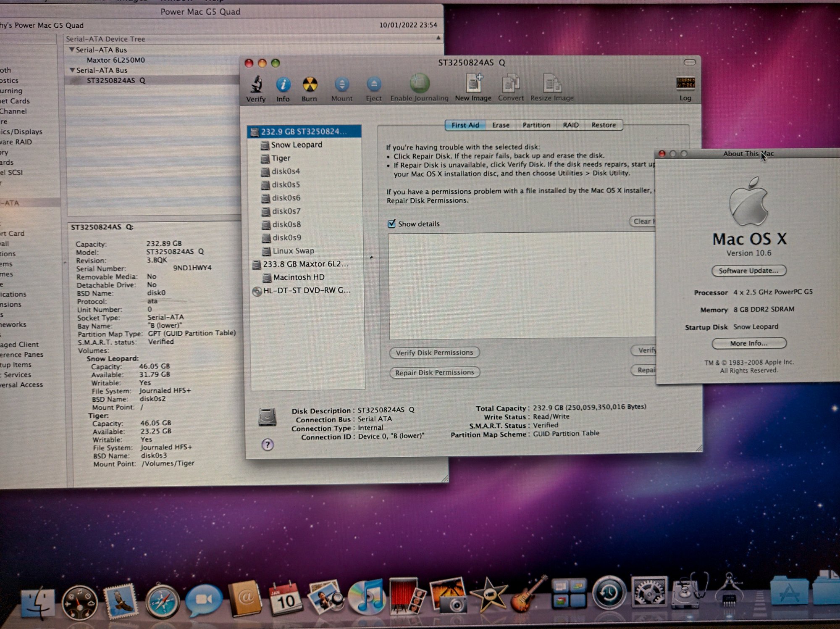Image resolution: width=840 pixels, height=629 pixels.
Task: Click the Burn toolbar icon
Action: click(x=310, y=85)
